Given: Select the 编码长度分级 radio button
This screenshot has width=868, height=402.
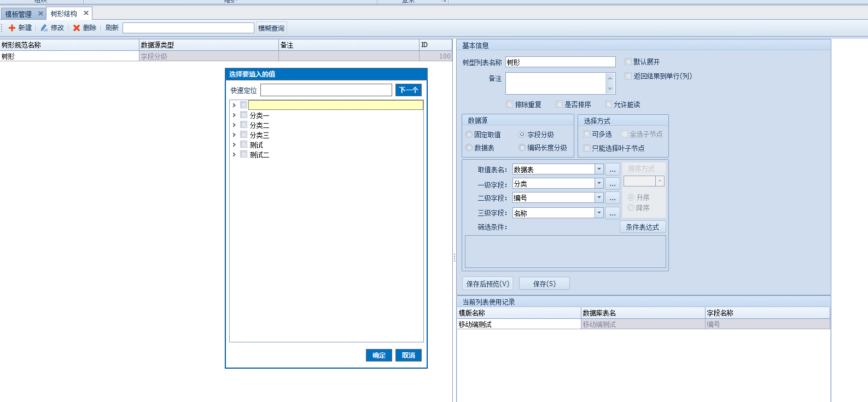Looking at the screenshot, I should pos(522,148).
